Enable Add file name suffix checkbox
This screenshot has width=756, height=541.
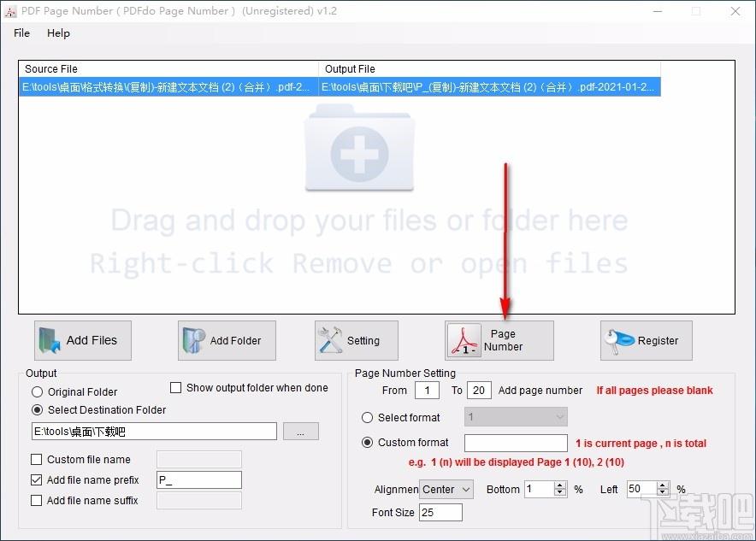36,501
